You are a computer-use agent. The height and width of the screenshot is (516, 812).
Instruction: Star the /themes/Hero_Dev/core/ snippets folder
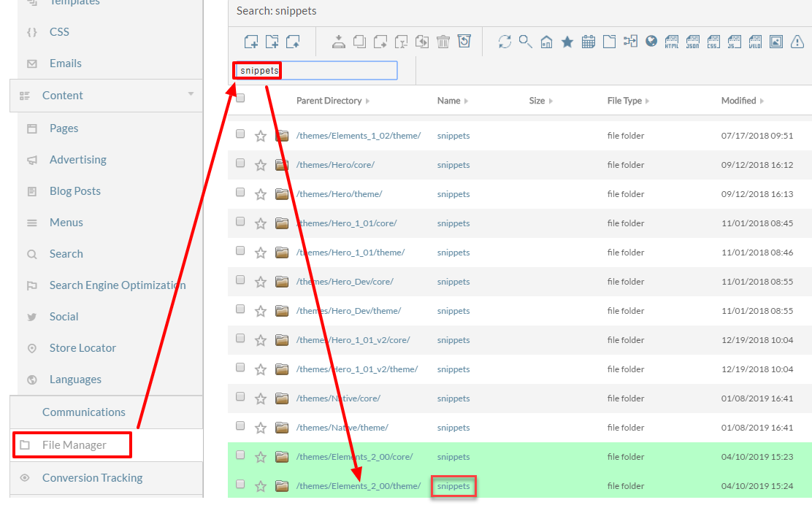coord(261,282)
